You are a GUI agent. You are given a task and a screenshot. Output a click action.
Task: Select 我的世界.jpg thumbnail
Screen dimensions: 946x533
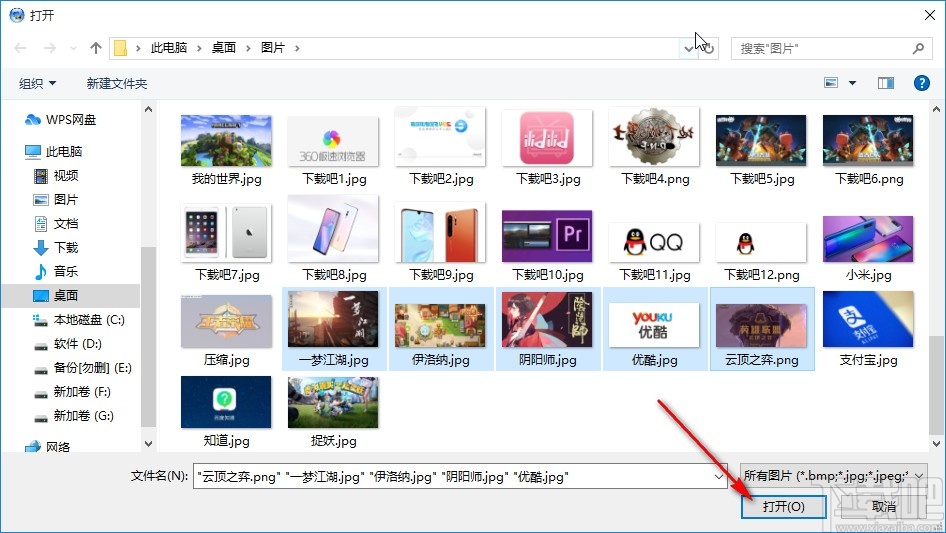[x=226, y=141]
